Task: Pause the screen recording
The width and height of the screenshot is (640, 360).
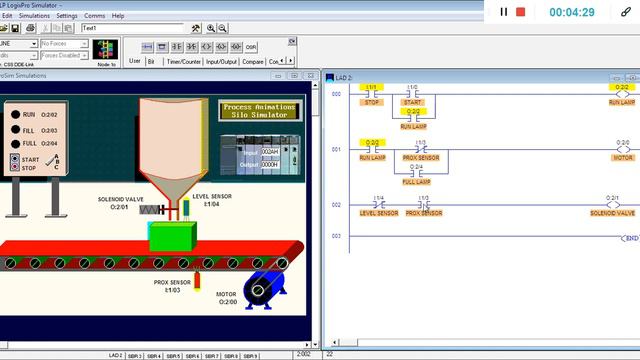Action: tap(504, 12)
